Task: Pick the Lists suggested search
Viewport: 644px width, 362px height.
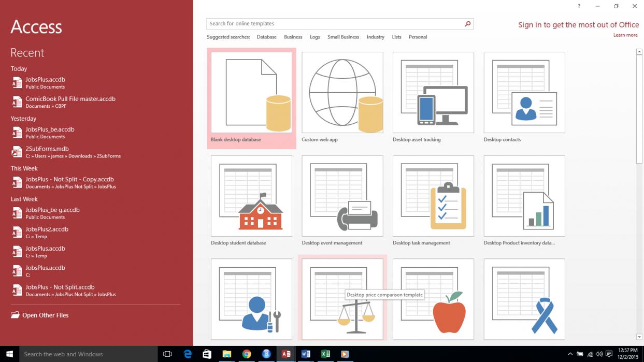Action: click(397, 37)
